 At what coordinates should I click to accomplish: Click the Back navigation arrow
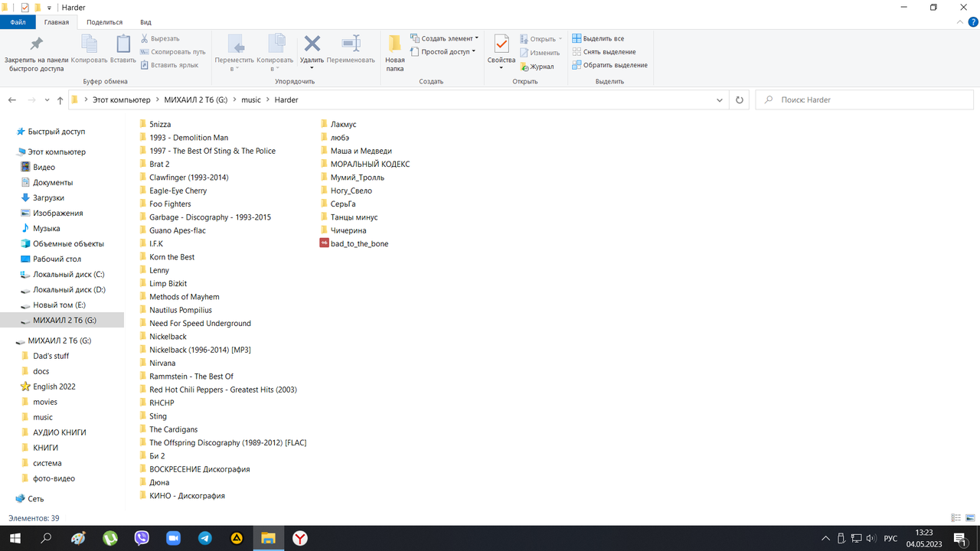12,99
